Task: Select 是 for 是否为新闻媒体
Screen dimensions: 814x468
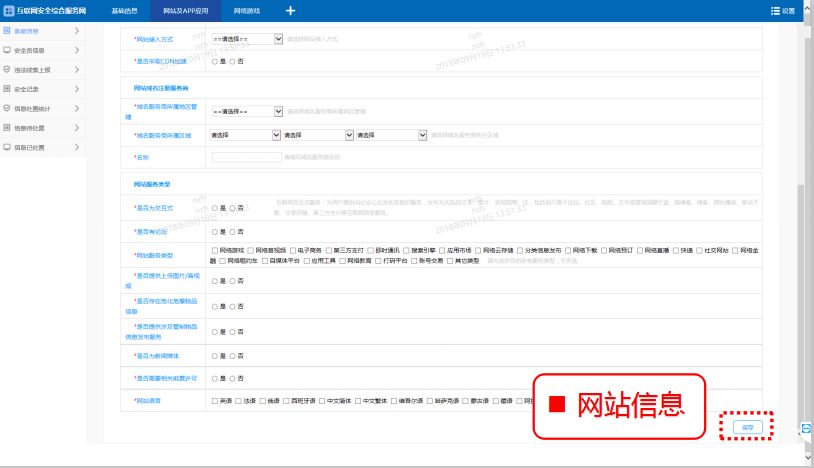Action: pyautogui.click(x=215, y=356)
